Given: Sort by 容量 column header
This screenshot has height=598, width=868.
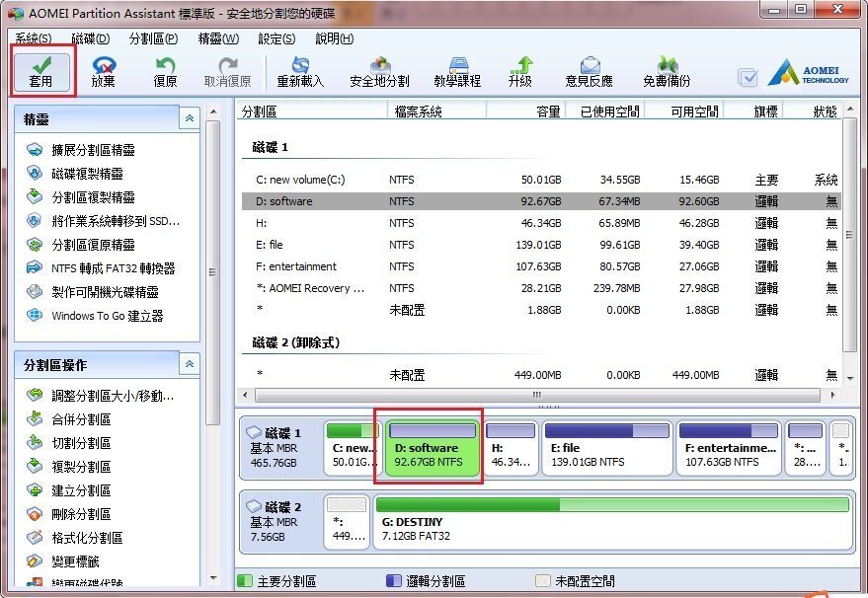Looking at the screenshot, I should point(526,112).
